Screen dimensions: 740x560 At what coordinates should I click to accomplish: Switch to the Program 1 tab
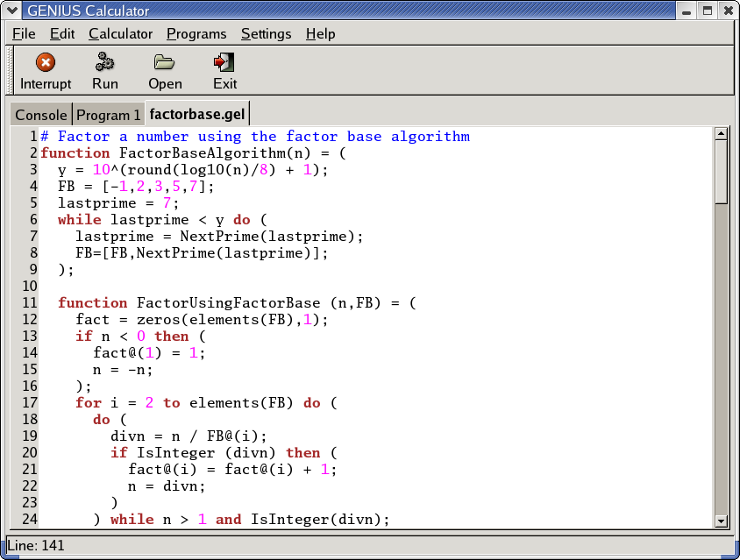pos(108,115)
